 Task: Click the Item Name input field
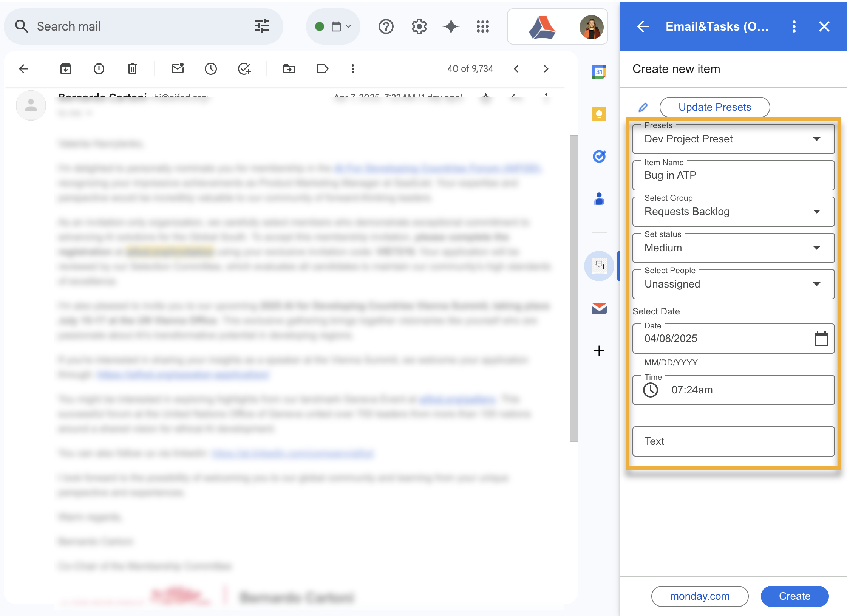click(x=733, y=175)
